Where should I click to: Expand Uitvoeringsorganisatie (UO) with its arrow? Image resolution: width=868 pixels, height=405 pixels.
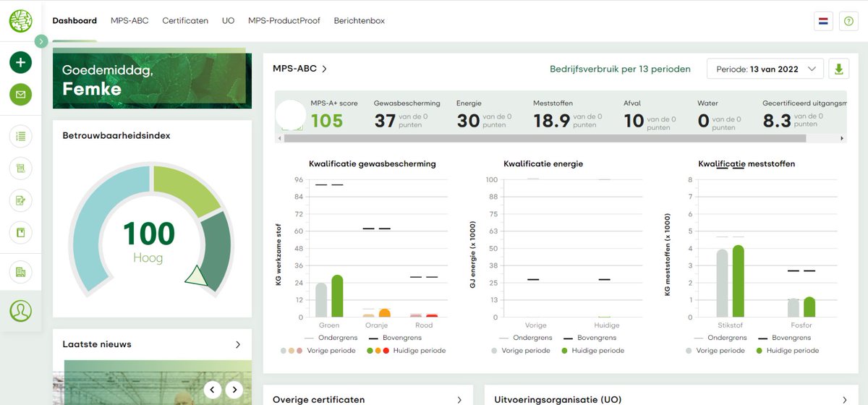click(x=845, y=399)
